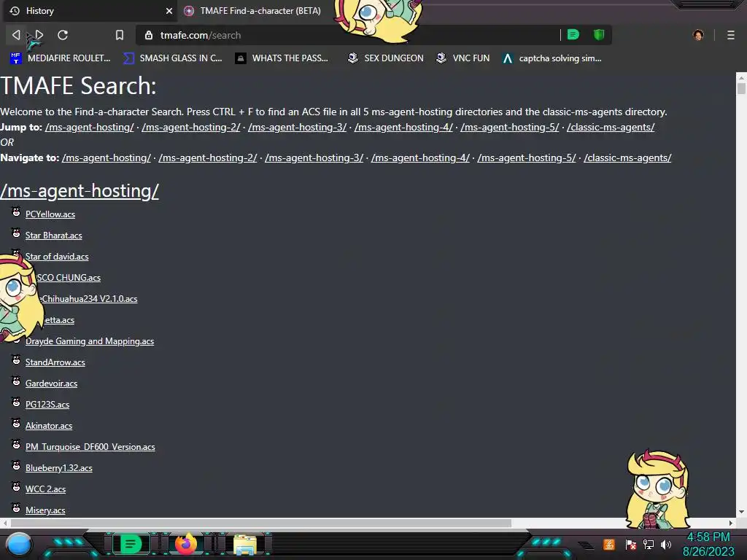Click agent icon beside Star Bharat.acs
747x560 pixels.
16,233
